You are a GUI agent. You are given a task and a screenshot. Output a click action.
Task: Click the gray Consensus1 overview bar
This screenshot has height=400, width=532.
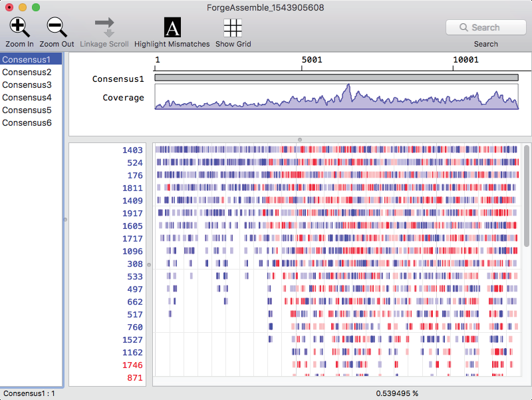336,78
